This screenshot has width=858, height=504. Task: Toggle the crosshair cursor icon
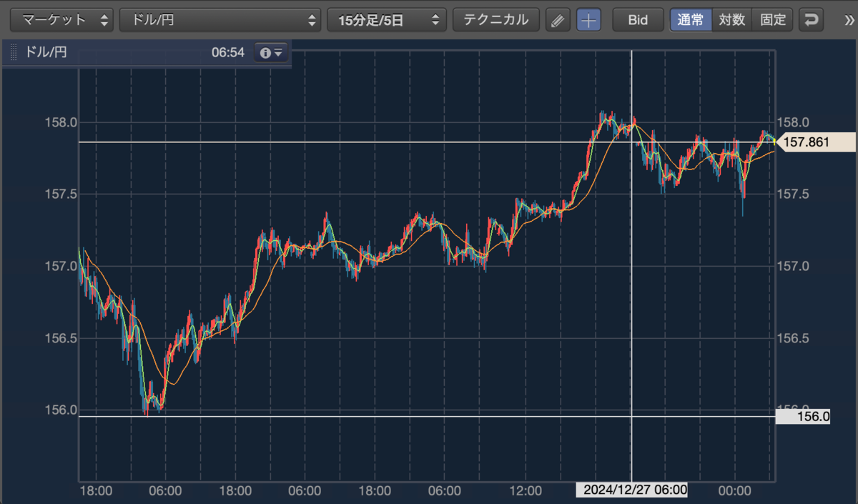[x=589, y=20]
